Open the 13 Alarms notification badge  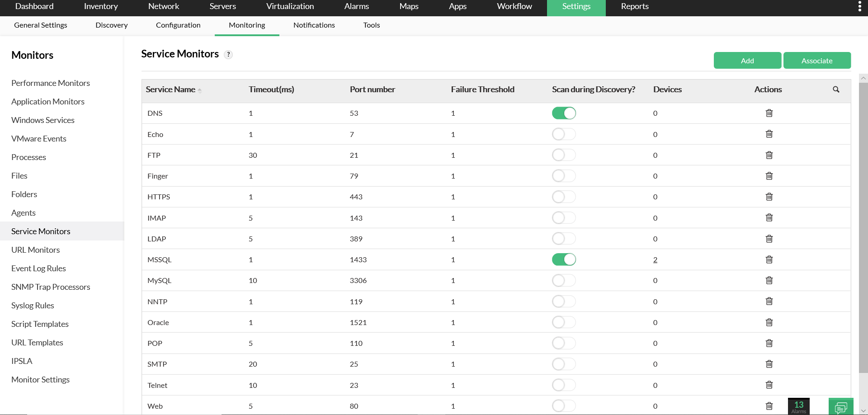[x=798, y=406]
